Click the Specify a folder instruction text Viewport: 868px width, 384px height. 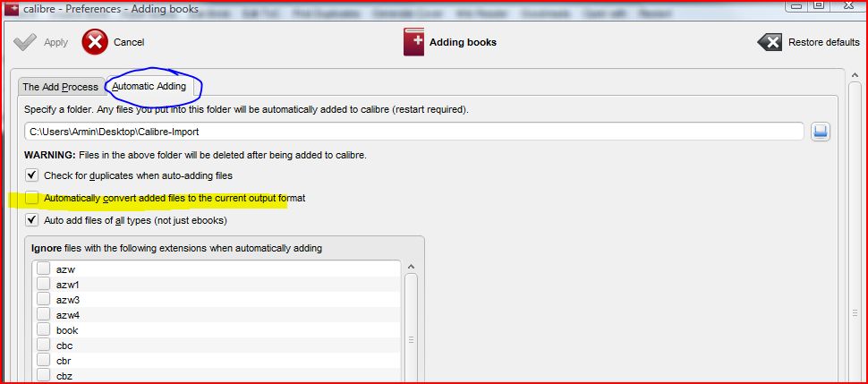pyautogui.click(x=246, y=110)
